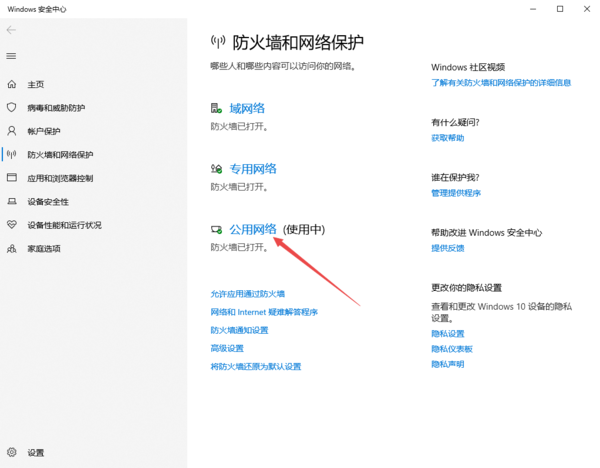
Task: Click 允许应用通过防火墙 link
Action: pyautogui.click(x=247, y=294)
